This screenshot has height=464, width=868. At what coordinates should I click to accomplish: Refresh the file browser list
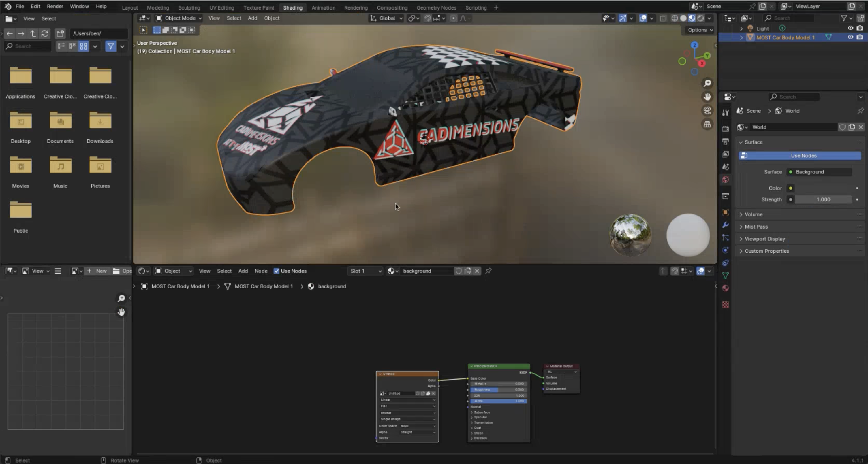(x=44, y=33)
